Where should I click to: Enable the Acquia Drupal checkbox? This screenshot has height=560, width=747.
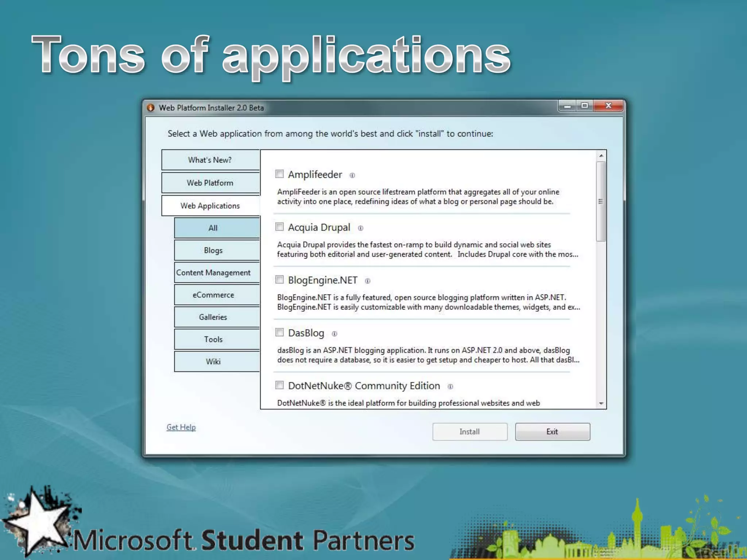(279, 227)
